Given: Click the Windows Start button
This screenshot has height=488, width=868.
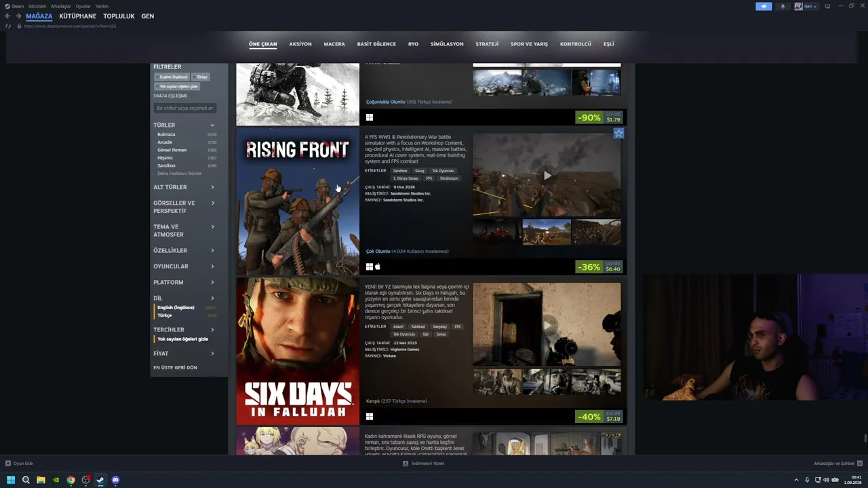Looking at the screenshot, I should click(x=10, y=480).
